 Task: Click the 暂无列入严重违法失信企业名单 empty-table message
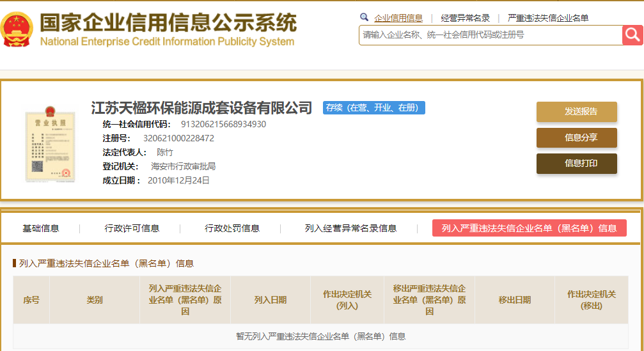pos(321,337)
